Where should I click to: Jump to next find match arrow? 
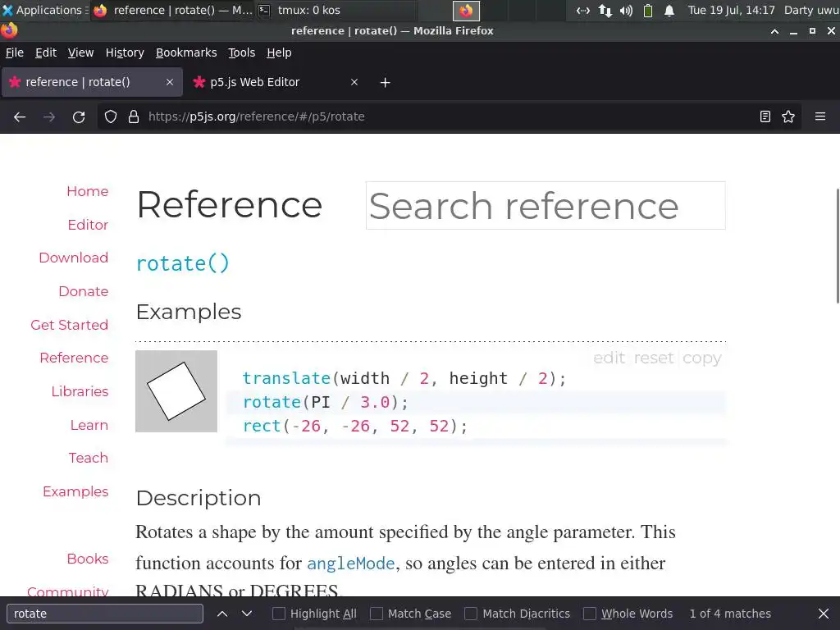coord(246,614)
